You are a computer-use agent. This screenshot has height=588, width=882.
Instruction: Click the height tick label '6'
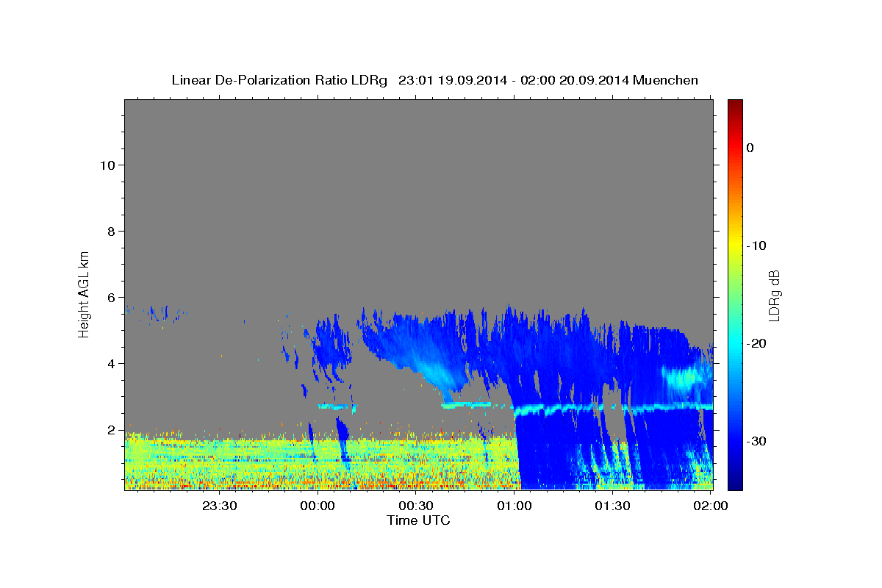pyautogui.click(x=112, y=297)
